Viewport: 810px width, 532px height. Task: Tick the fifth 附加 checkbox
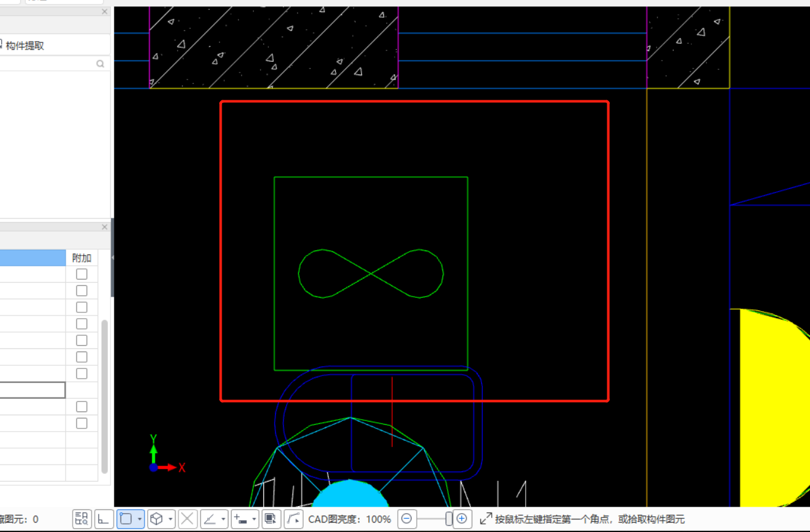[x=81, y=340]
